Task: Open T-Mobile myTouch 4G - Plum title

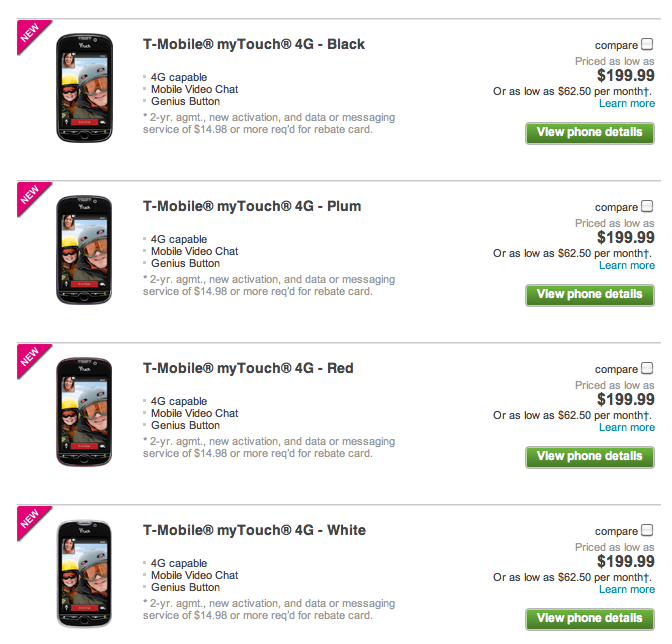Action: pos(252,206)
